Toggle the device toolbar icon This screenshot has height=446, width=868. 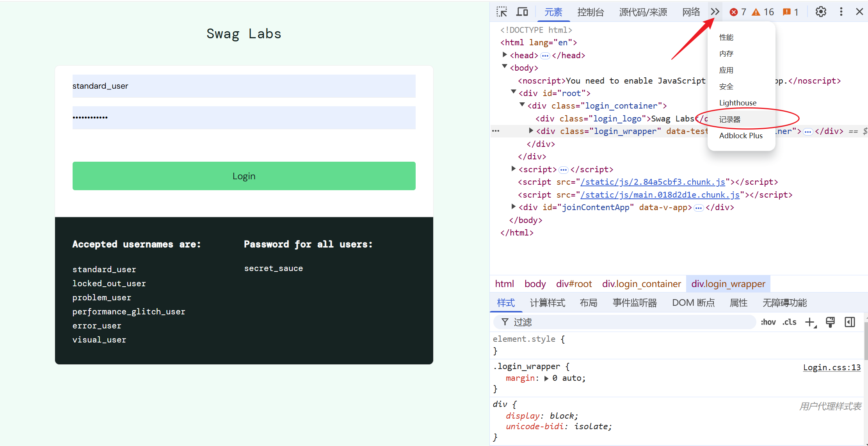pyautogui.click(x=522, y=12)
